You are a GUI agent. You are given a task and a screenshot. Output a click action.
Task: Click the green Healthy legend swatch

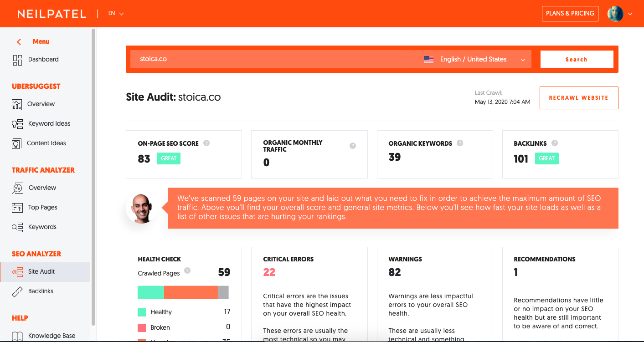coord(142,312)
